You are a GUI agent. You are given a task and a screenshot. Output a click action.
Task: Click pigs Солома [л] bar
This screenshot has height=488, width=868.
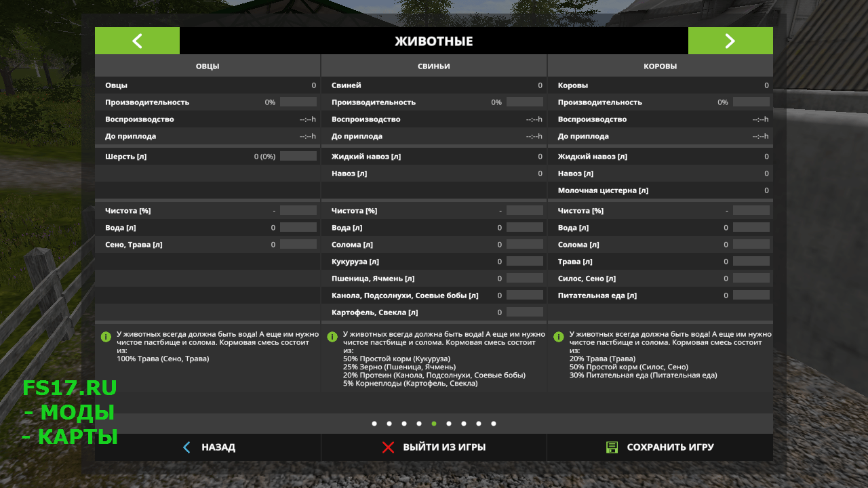525,244
